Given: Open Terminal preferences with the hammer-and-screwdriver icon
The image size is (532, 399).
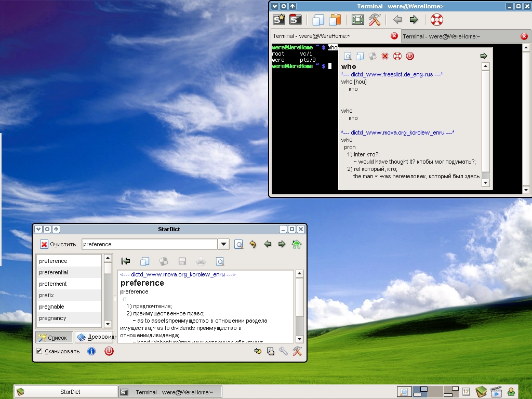Looking at the screenshot, I should [x=375, y=20].
